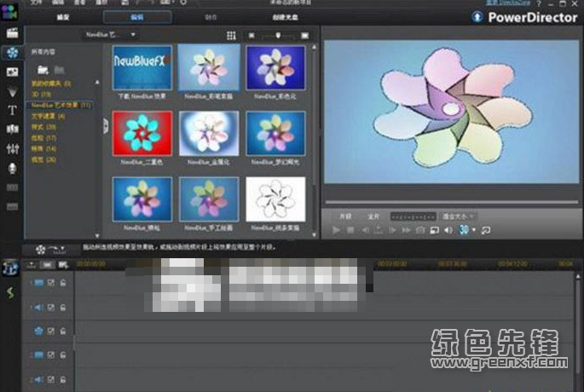Screen dimensions: 584x392
Task: Click the fit timeline down-arrow icon
Action: [x=32, y=265]
